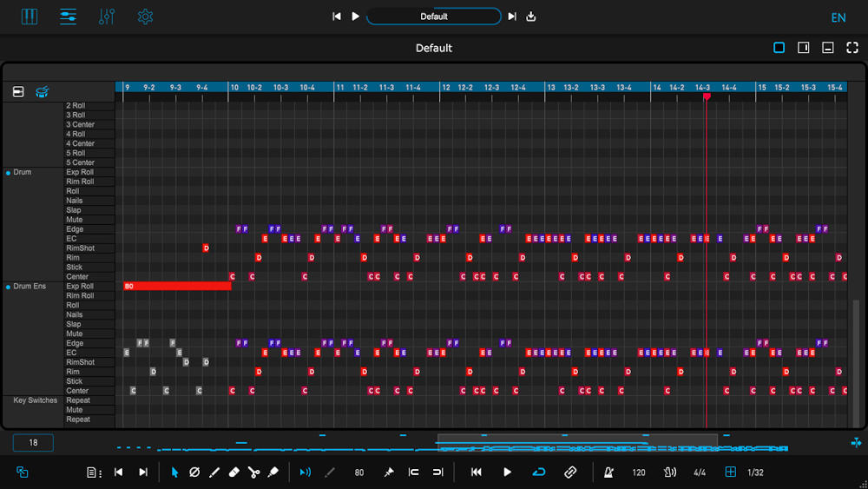Switch to the single-pane layout
The image size is (868, 489).
[779, 48]
